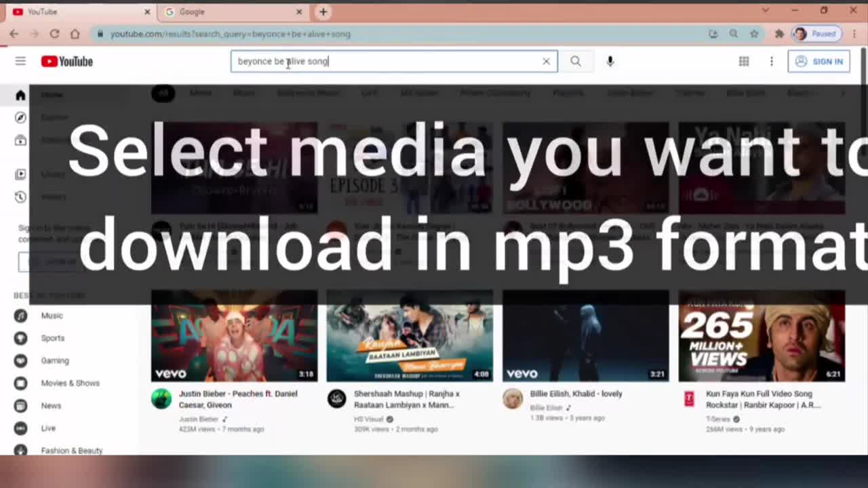Click the Sports trophy icon
Image resolution: width=868 pixels, height=488 pixels.
point(21,338)
